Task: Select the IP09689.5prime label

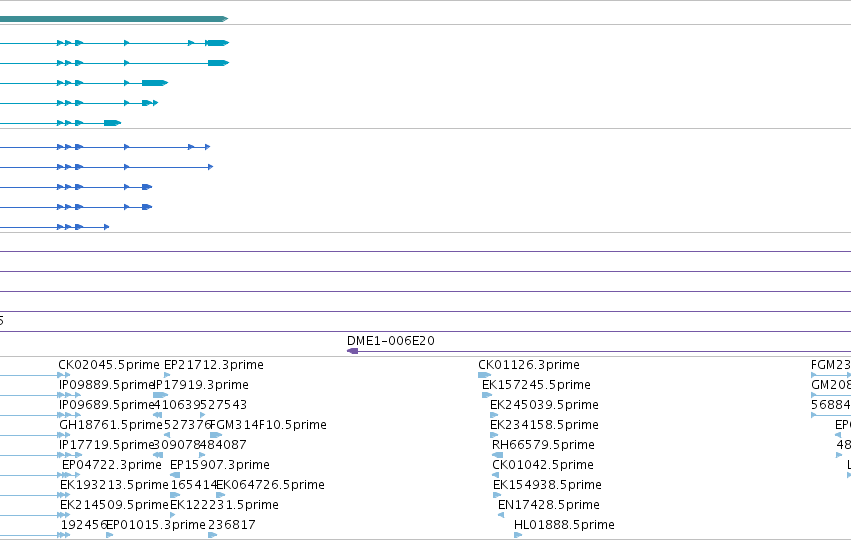Action: 106,405
